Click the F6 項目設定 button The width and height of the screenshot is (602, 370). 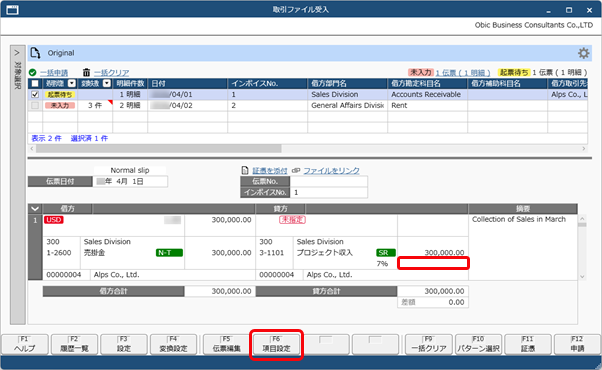click(276, 344)
